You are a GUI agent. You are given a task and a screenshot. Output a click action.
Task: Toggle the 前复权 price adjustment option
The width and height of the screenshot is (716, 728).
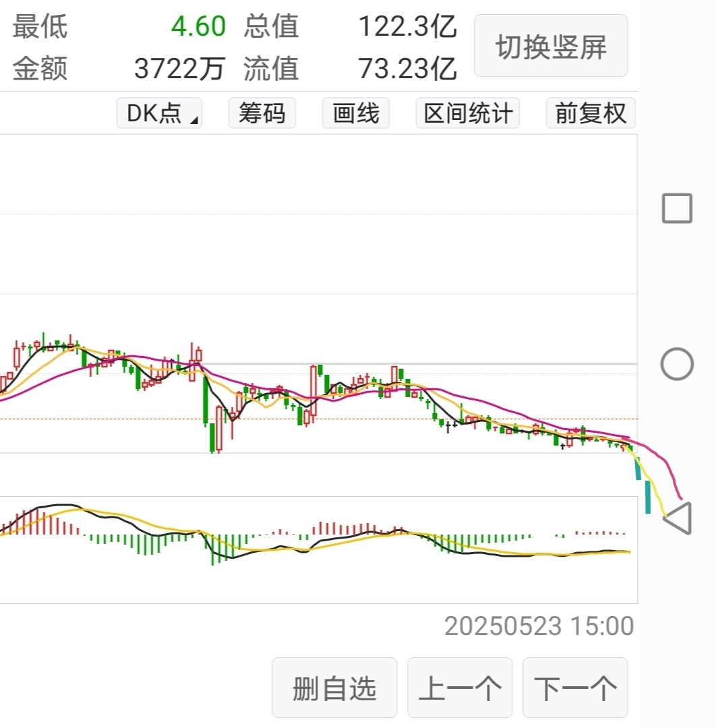pos(591,113)
